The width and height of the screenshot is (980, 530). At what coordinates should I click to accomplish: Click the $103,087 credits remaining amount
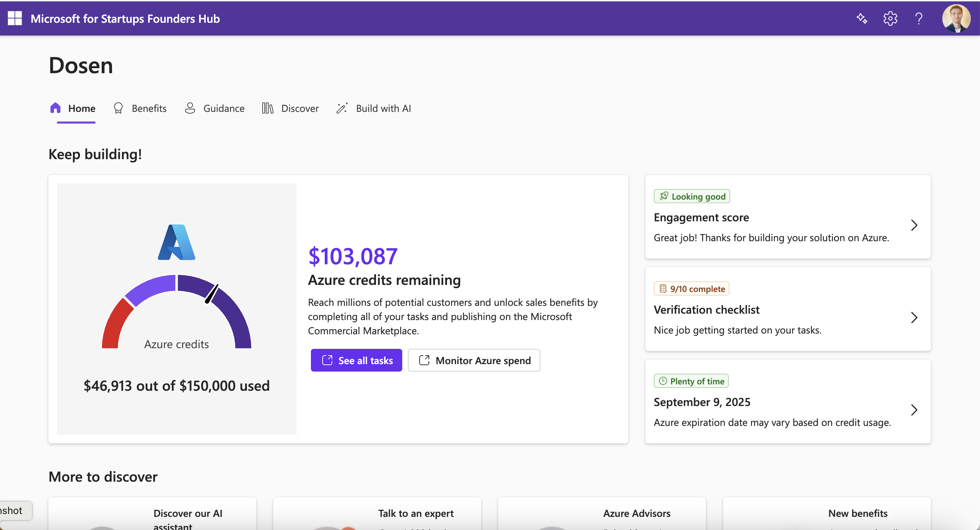coord(352,256)
